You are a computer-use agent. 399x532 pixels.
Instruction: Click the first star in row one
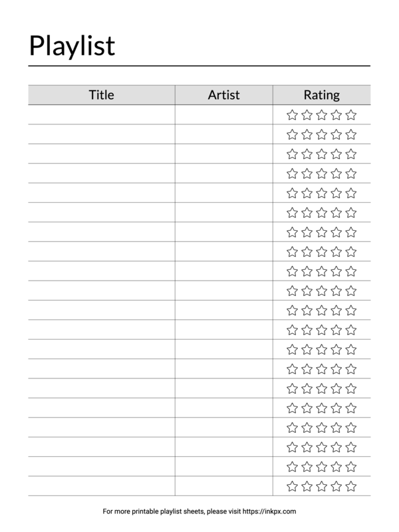coord(292,114)
